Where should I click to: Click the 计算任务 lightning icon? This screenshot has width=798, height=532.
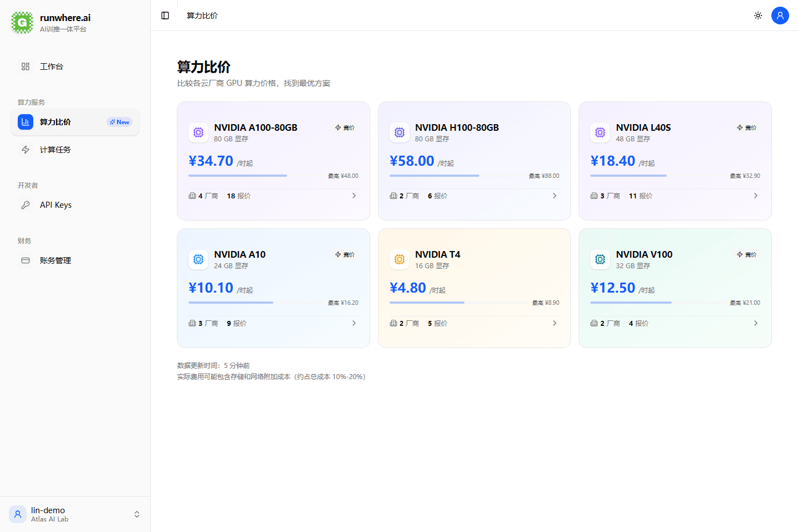[25, 150]
